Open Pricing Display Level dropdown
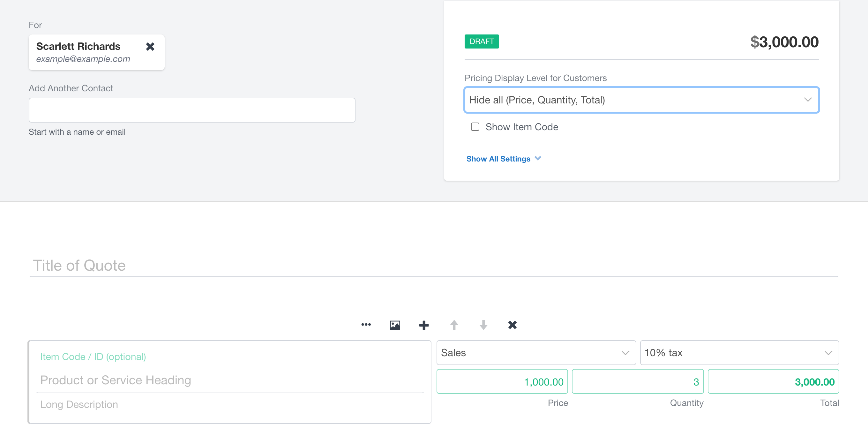This screenshot has height=443, width=868. (x=641, y=100)
